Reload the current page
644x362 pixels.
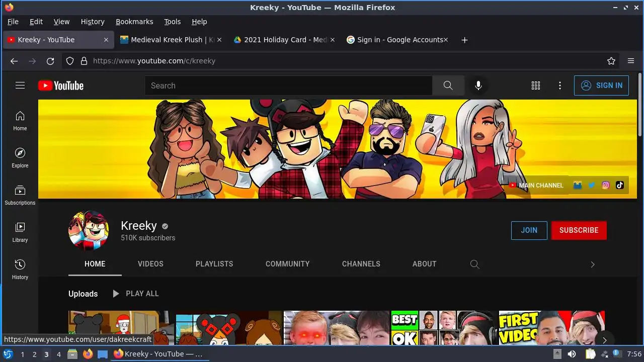point(50,61)
